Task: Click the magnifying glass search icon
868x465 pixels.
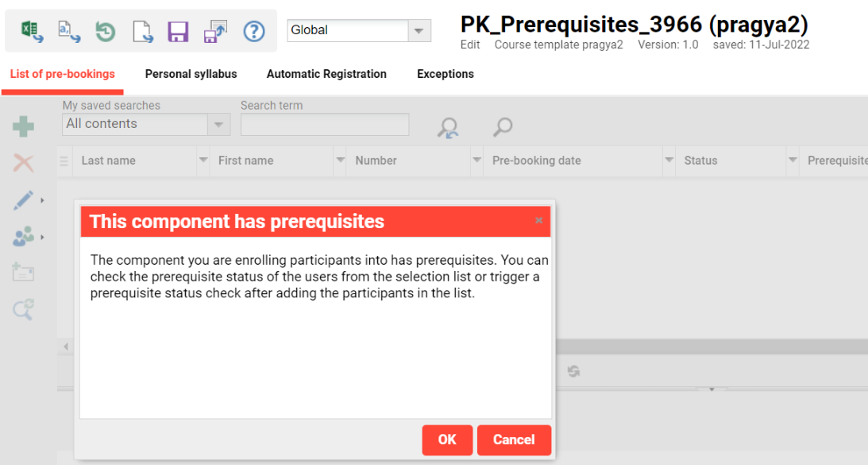Action: pos(503,126)
